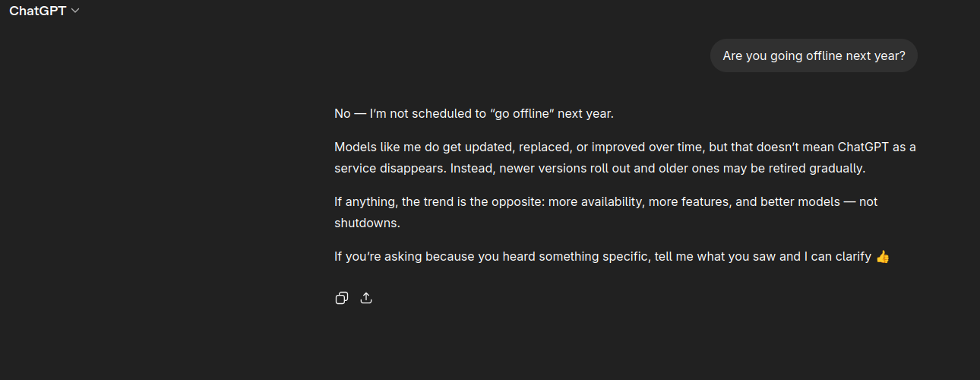Click the thumbs up emoji in the reply

pyautogui.click(x=882, y=257)
